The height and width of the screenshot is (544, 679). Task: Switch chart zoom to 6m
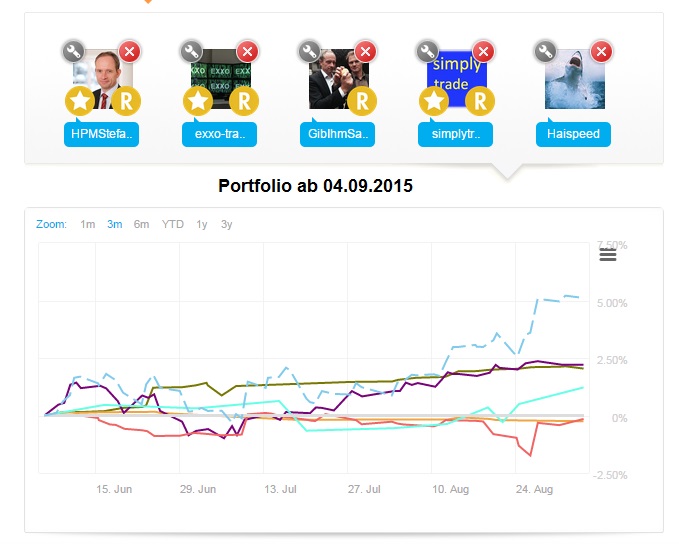click(141, 224)
